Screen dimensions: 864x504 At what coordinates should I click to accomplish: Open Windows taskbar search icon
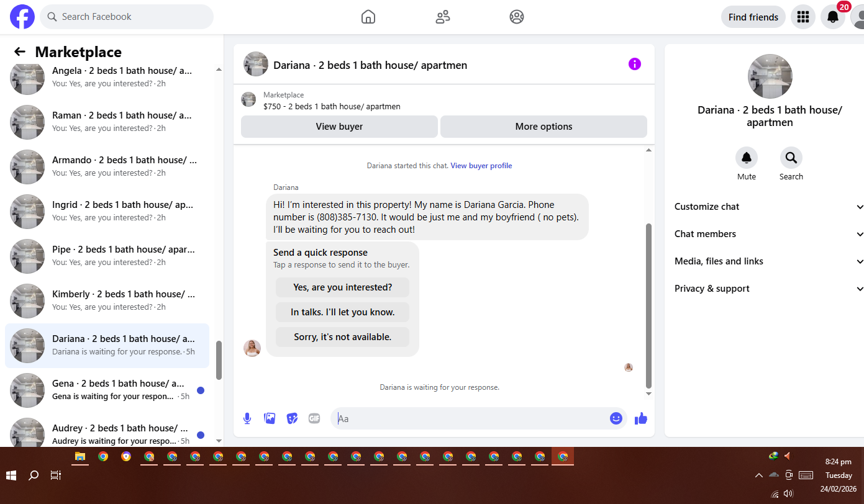pos(34,475)
